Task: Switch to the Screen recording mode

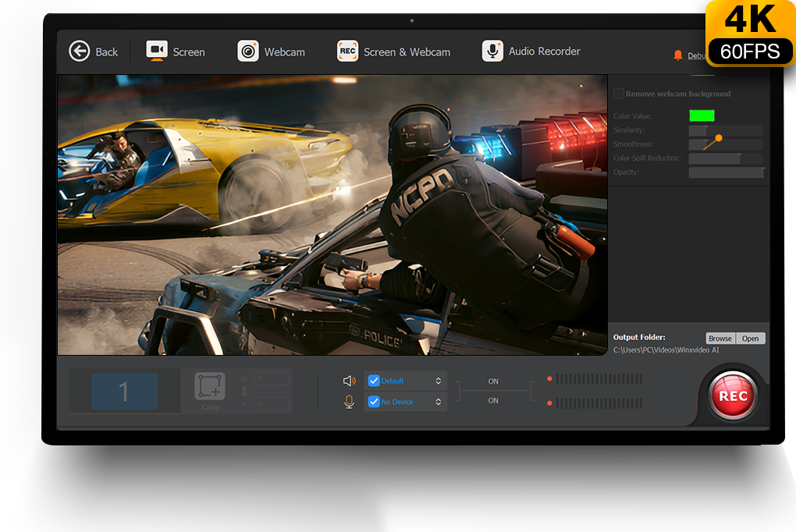Action: [x=176, y=51]
